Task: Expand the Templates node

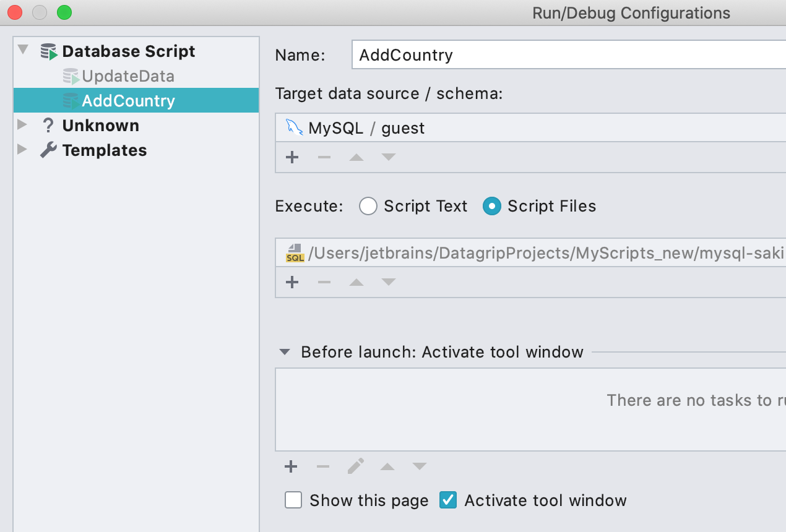Action: pos(23,149)
